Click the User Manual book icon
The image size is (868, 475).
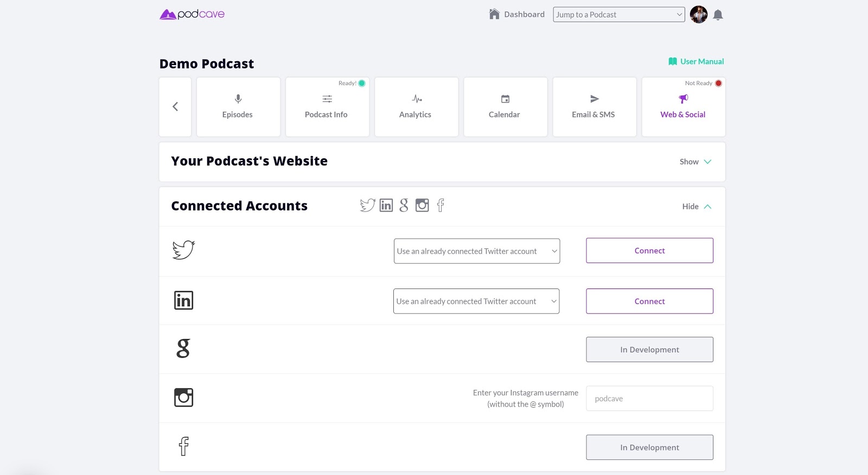[x=673, y=61]
